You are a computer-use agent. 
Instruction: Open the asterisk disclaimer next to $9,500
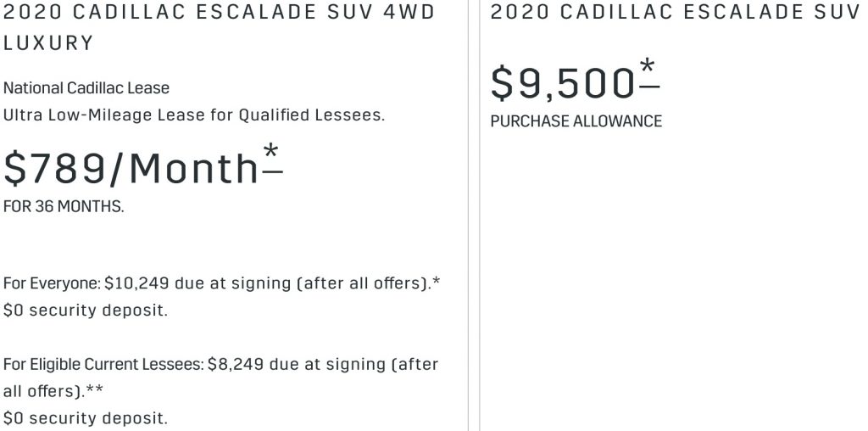(x=648, y=74)
